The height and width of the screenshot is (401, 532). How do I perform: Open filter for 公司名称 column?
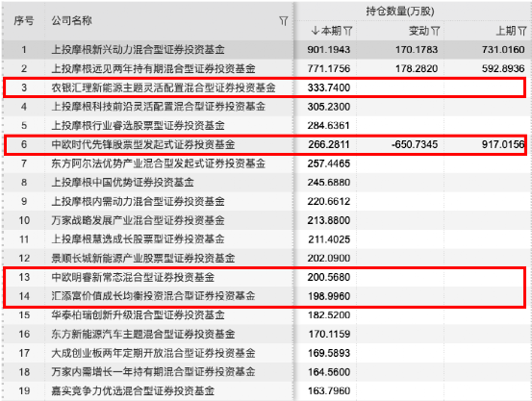click(283, 21)
